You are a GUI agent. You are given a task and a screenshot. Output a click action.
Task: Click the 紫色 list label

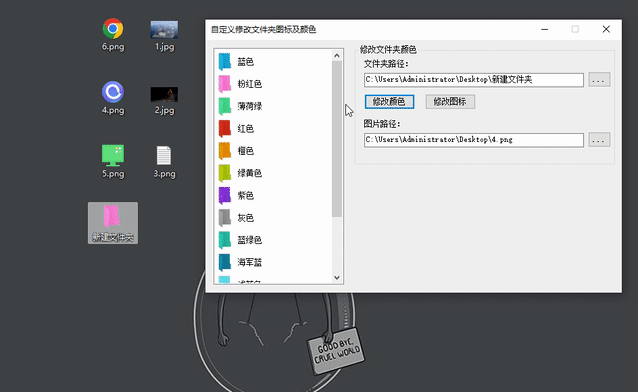[246, 195]
